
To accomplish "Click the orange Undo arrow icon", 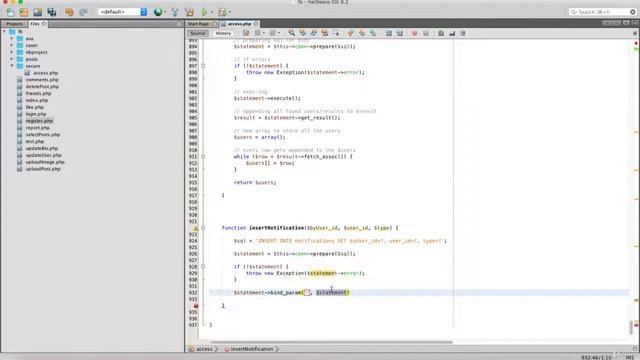I will point(69,12).
